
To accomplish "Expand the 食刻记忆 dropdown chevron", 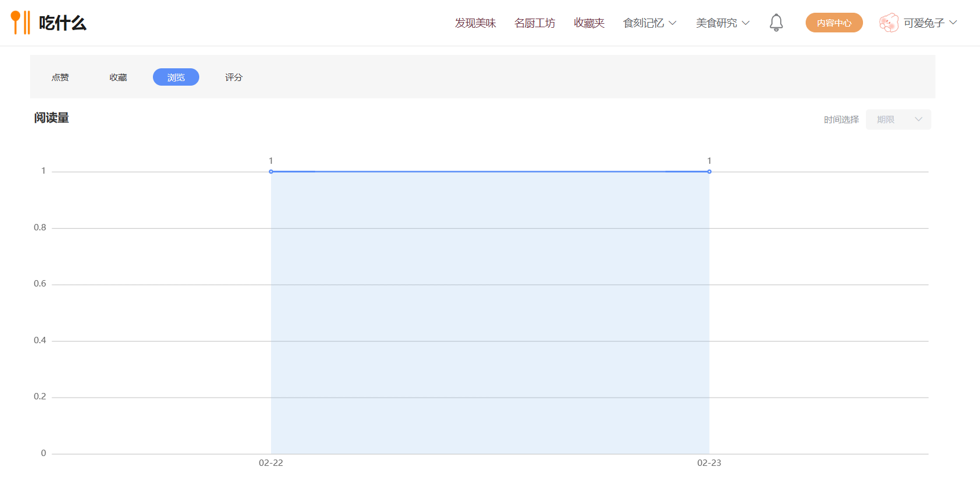I will (672, 23).
